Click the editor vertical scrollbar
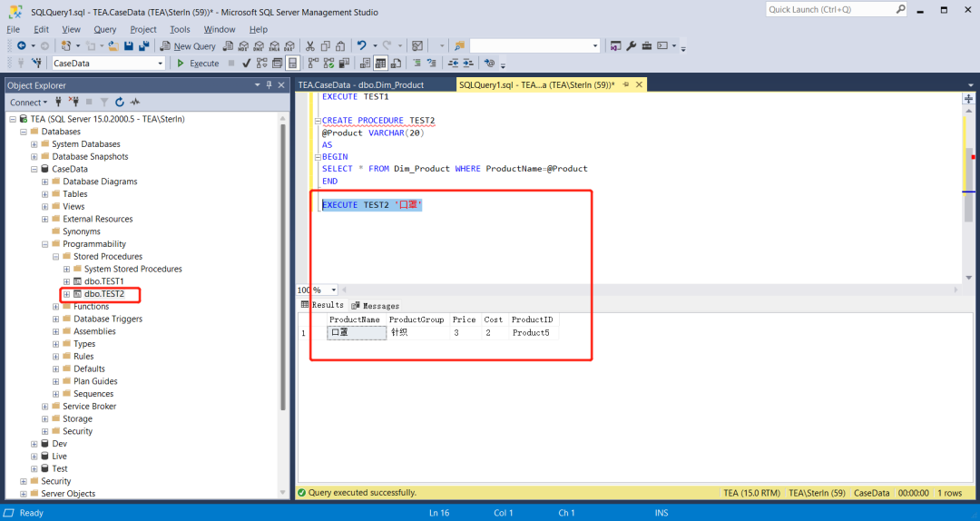980x521 pixels. pos(969,182)
